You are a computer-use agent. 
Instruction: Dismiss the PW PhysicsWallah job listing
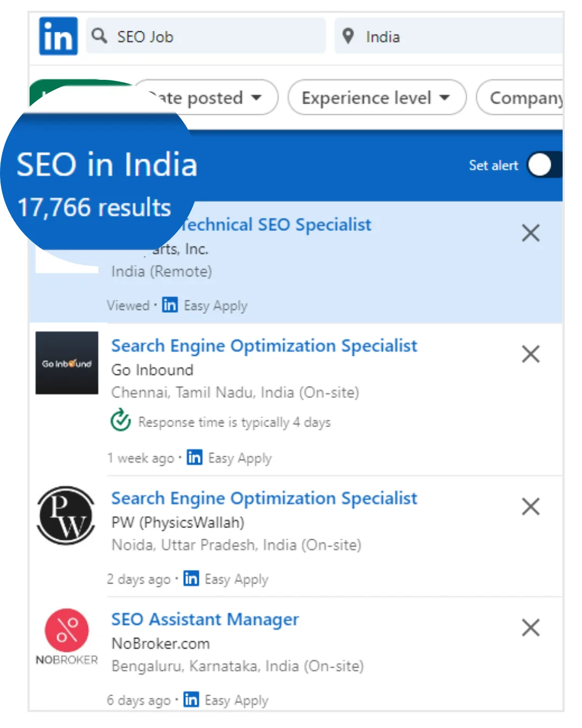pos(531,506)
